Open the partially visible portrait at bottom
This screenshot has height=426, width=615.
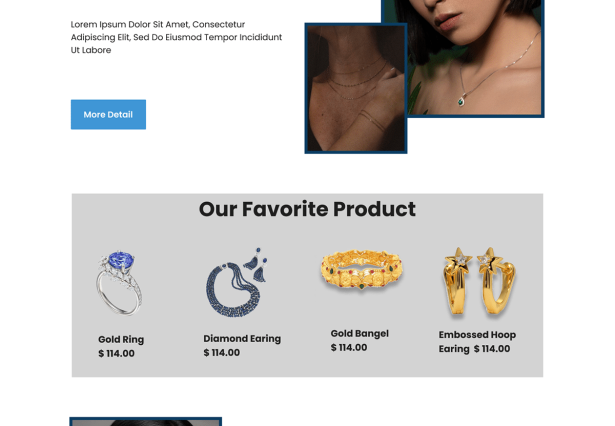point(146,422)
